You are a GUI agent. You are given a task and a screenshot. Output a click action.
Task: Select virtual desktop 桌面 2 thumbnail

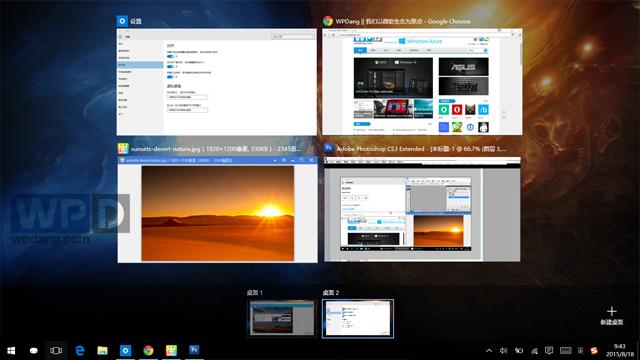pos(358,318)
